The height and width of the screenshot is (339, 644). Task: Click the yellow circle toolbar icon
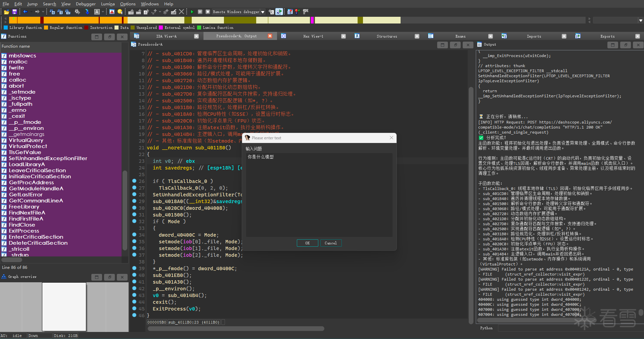(120, 12)
